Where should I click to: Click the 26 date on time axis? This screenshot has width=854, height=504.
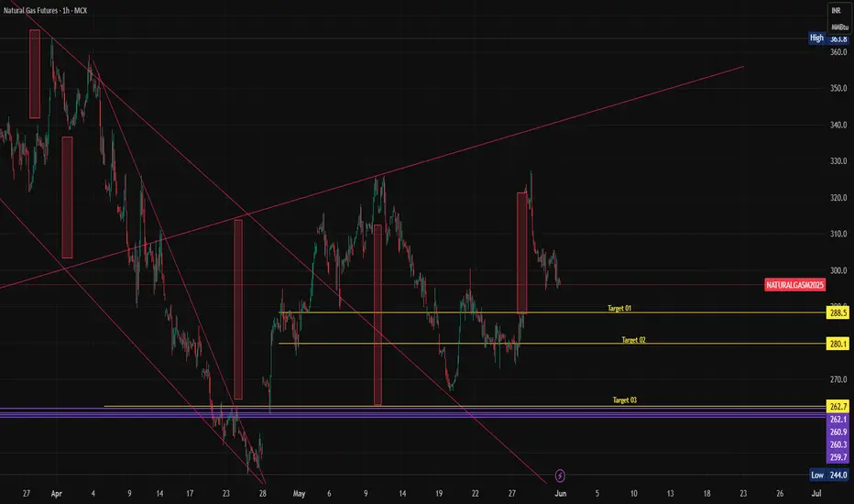click(x=780, y=494)
